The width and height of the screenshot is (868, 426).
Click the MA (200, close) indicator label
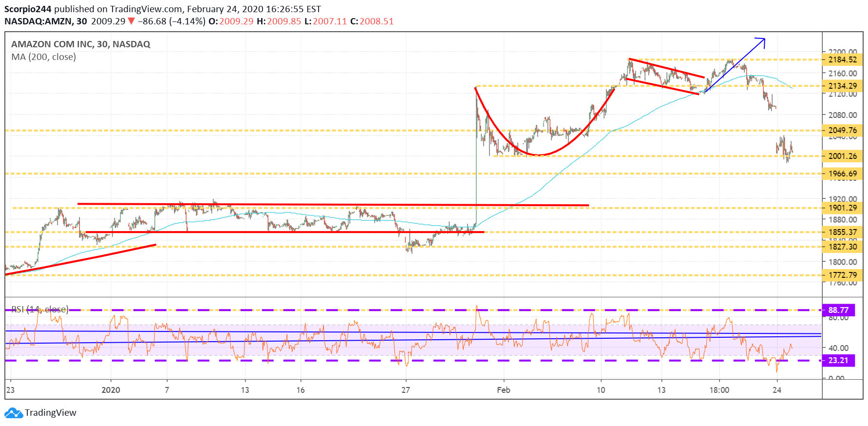[x=44, y=57]
